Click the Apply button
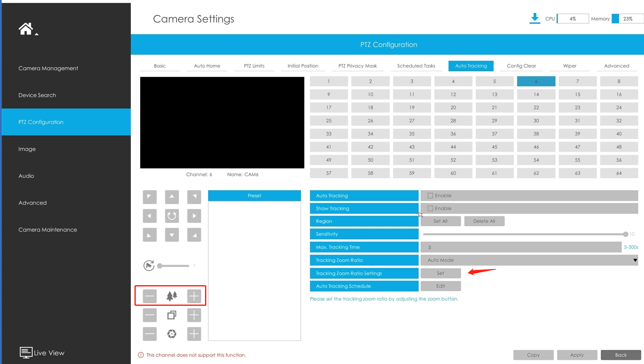The width and height of the screenshot is (644, 364). click(x=577, y=355)
